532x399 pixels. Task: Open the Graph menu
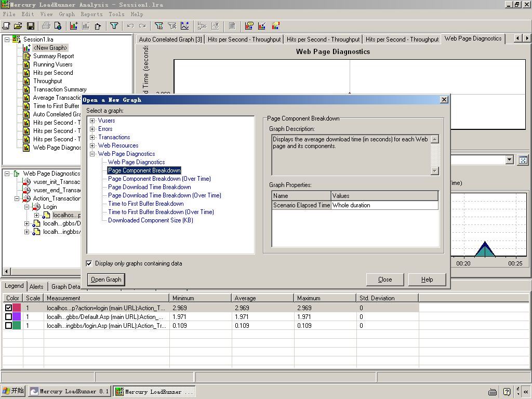tap(66, 14)
